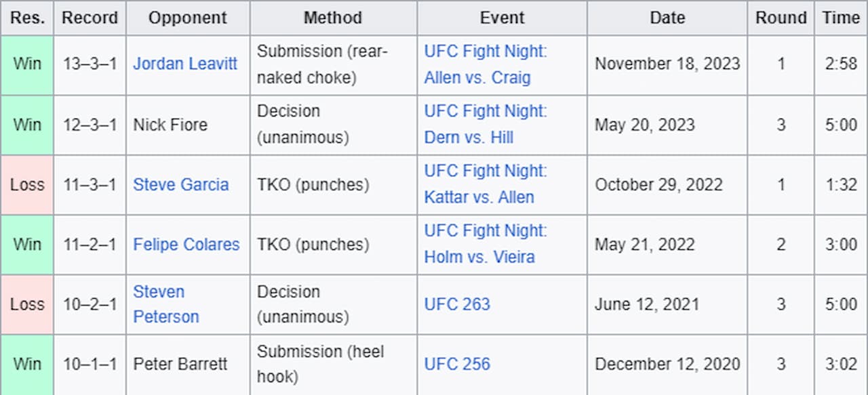
Task: Open the UFC 256 event link
Action: (x=457, y=364)
